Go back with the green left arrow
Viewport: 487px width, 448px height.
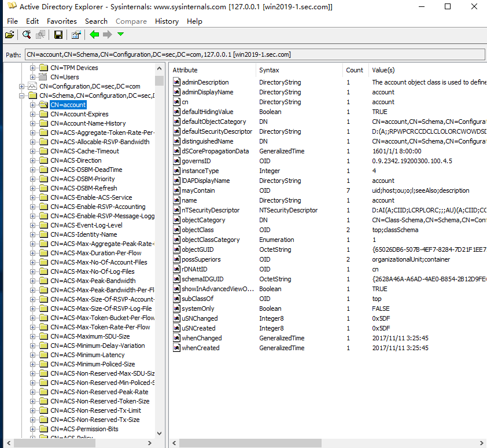tap(94, 35)
